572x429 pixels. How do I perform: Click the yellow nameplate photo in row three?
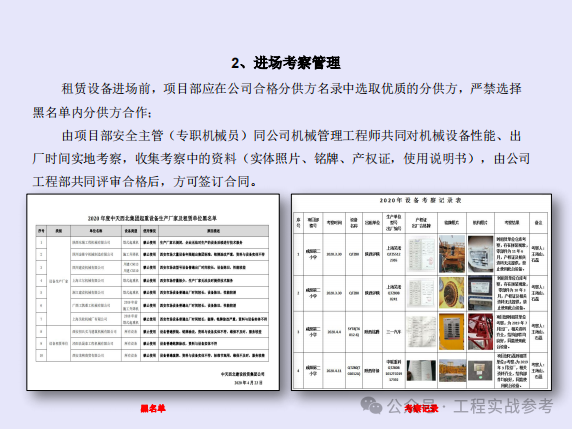point(452,332)
